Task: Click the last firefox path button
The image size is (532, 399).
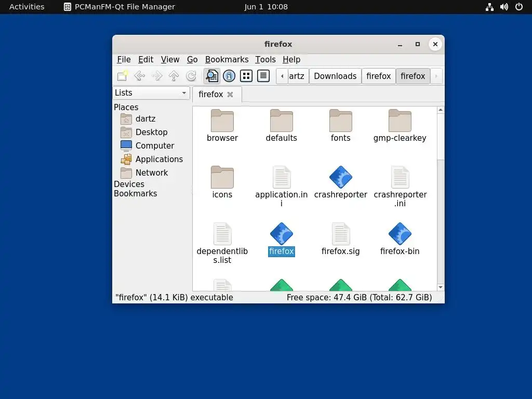Action: (413, 76)
